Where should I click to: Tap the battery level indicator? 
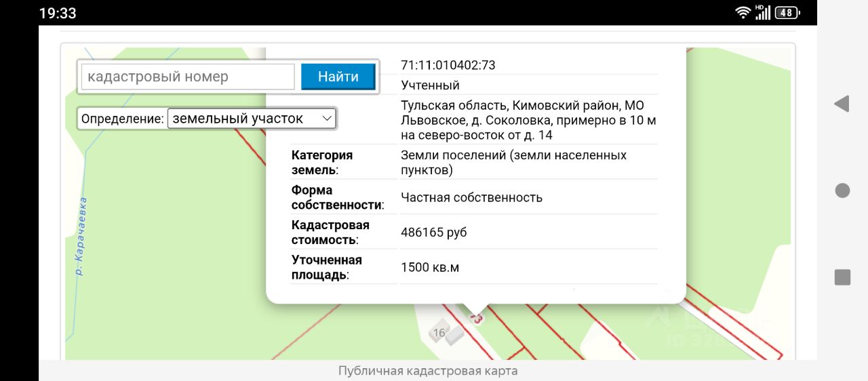pyautogui.click(x=787, y=12)
